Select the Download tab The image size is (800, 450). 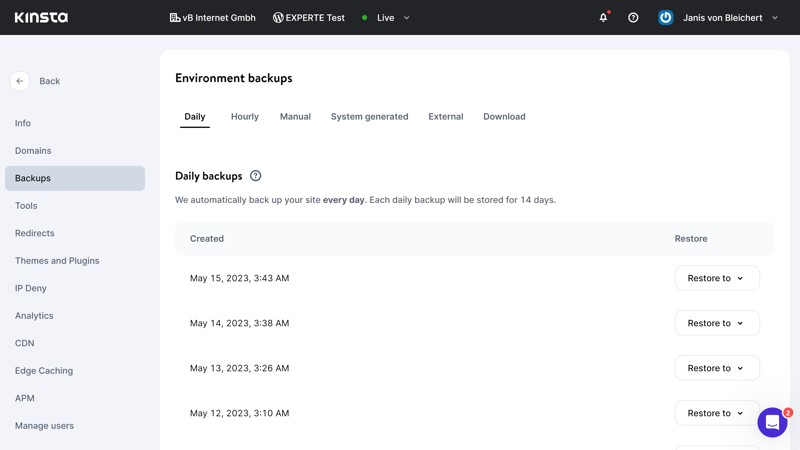click(504, 116)
